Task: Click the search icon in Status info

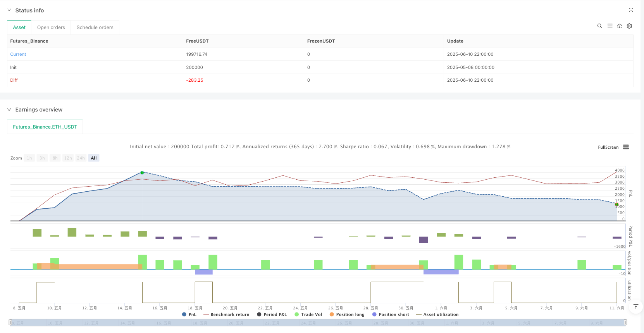Action: (x=599, y=26)
